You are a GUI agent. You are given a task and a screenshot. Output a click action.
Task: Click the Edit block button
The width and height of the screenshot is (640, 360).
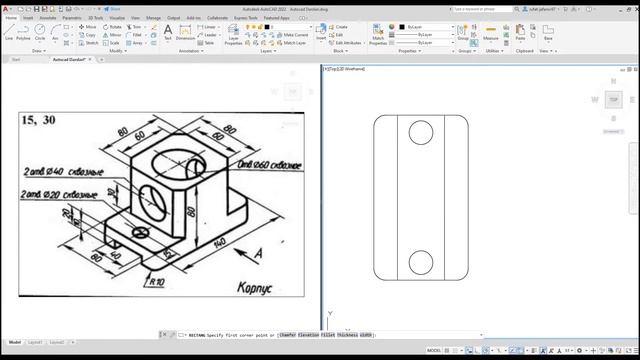[336, 35]
